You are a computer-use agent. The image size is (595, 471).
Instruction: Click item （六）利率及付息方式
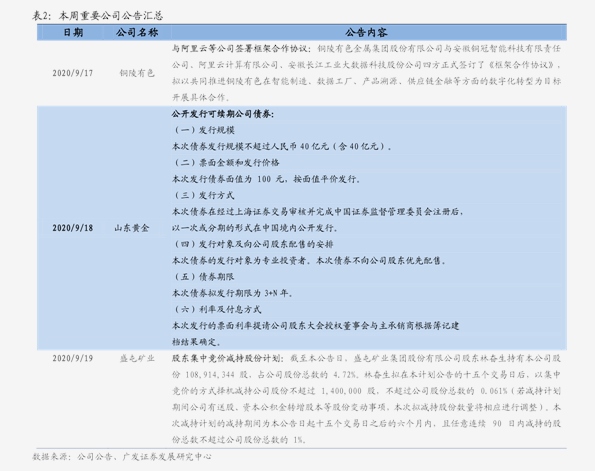(217, 309)
